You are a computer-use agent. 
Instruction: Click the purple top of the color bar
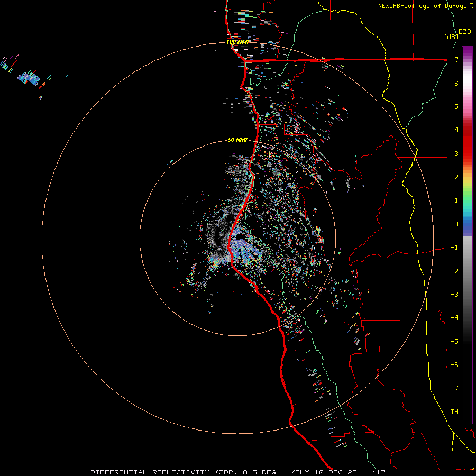point(467,52)
